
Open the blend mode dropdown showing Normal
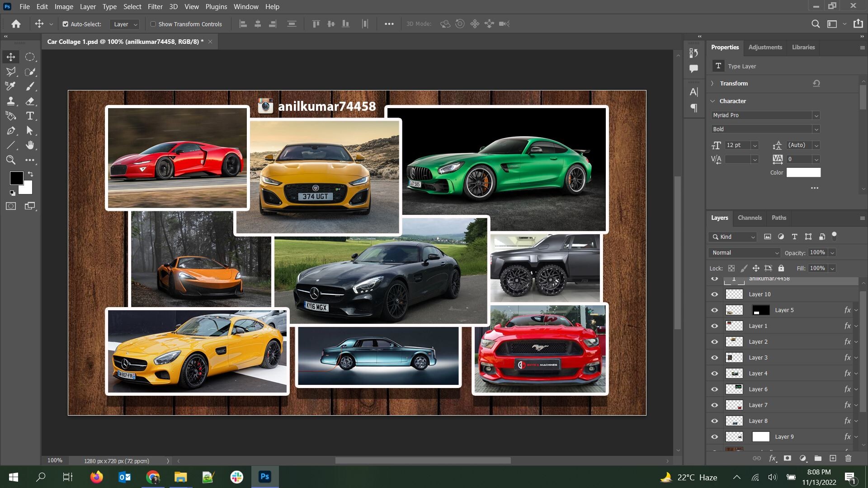[x=744, y=252]
